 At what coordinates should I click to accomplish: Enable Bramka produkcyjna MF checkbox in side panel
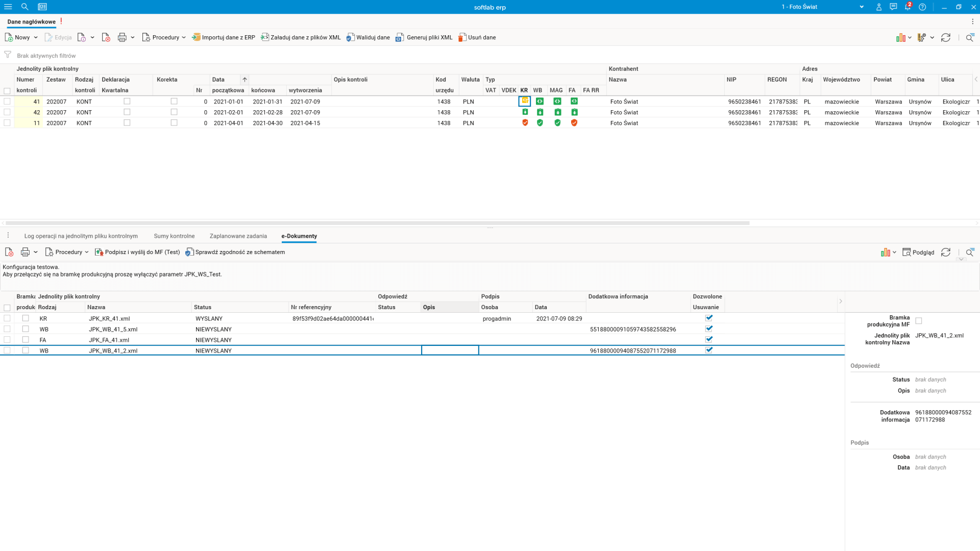tap(919, 321)
